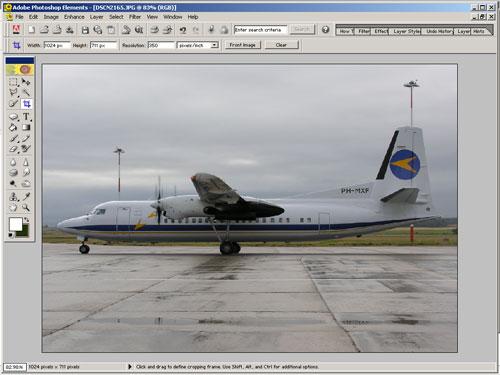The width and height of the screenshot is (500, 375).
Task: Select the Magic Wand tool
Action: pyautogui.click(x=26, y=92)
